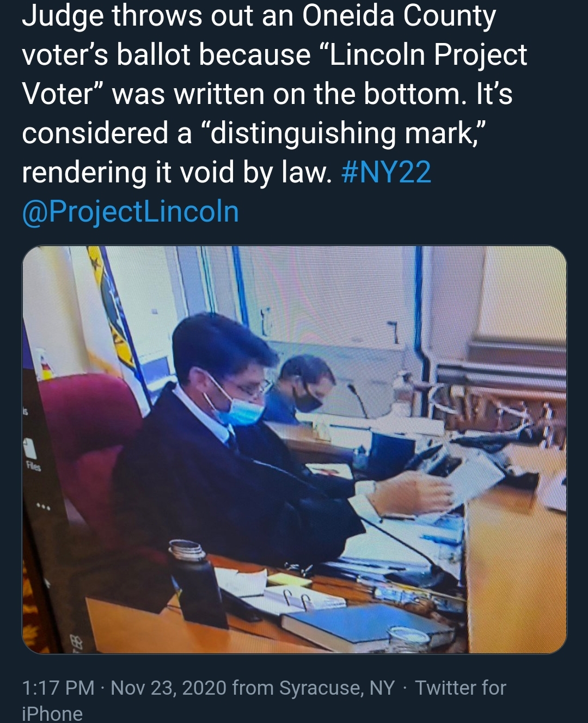
Task: Click the 1:17 PM timestamp
Action: click(x=58, y=688)
